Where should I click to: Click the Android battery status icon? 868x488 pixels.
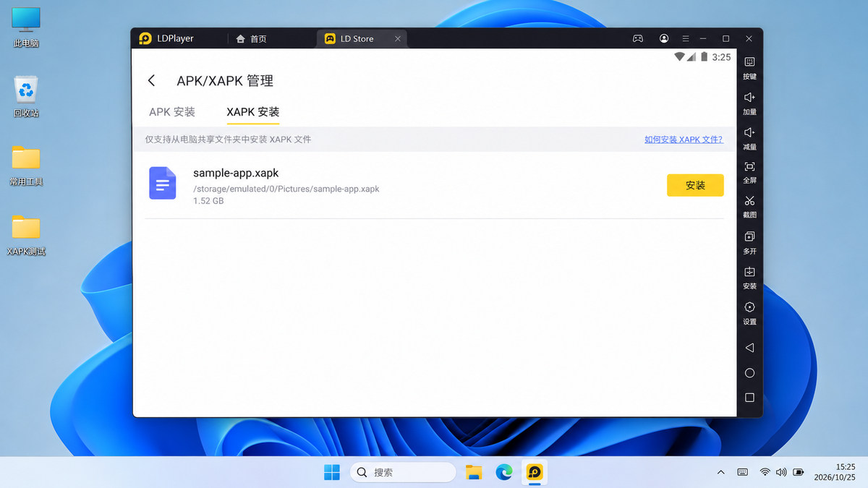[704, 56]
